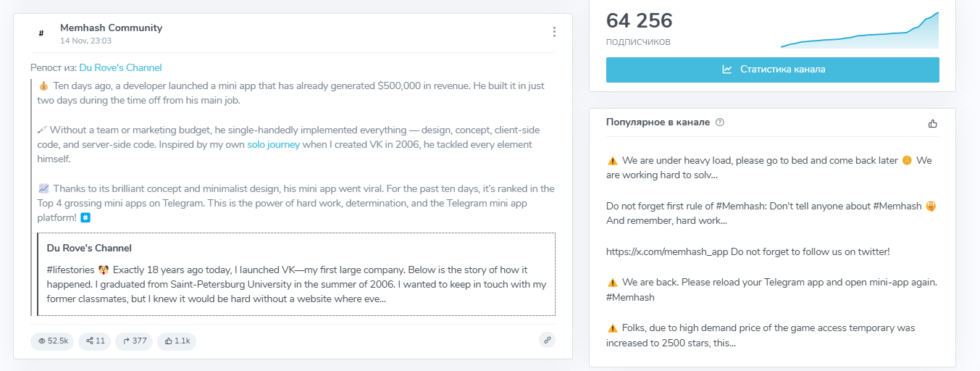Follow the 'solo journey' hyperlink

273,145
